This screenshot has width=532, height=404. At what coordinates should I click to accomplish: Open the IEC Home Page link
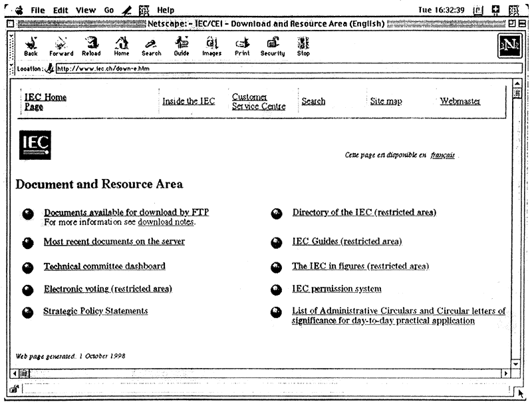(45, 102)
